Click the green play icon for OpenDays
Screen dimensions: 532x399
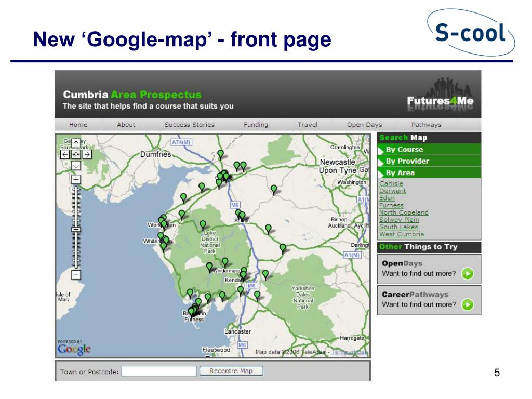468,273
